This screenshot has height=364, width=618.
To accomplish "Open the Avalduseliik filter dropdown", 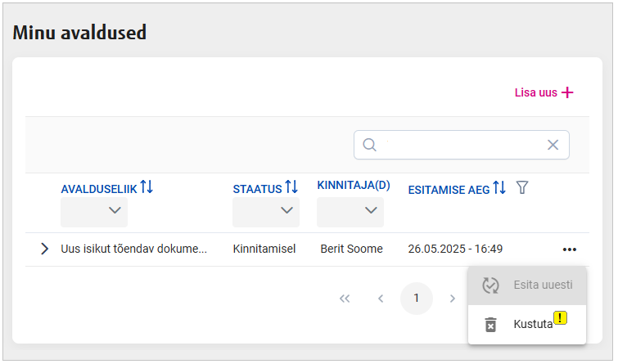I will coord(94,211).
